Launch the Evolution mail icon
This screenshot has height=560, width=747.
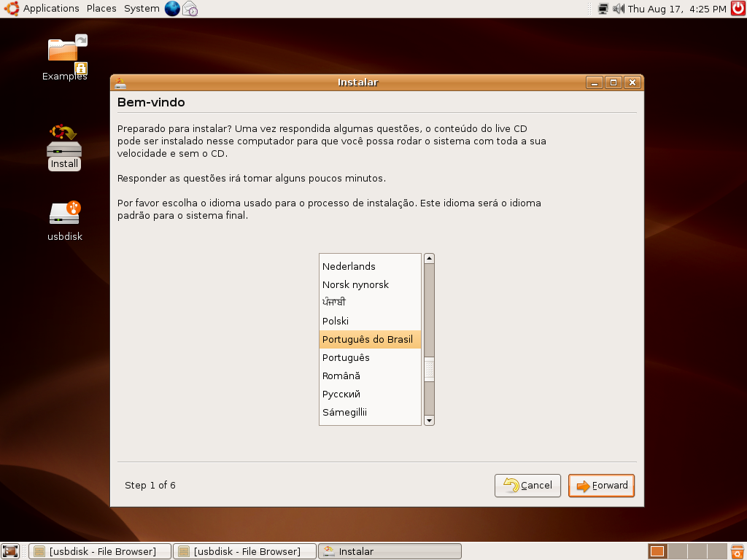point(190,9)
